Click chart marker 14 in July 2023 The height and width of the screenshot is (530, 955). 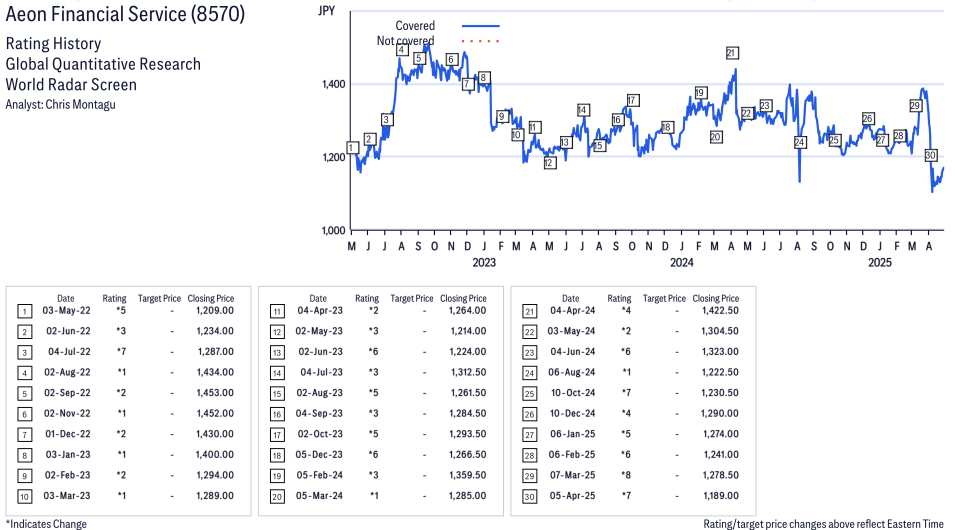(x=583, y=110)
